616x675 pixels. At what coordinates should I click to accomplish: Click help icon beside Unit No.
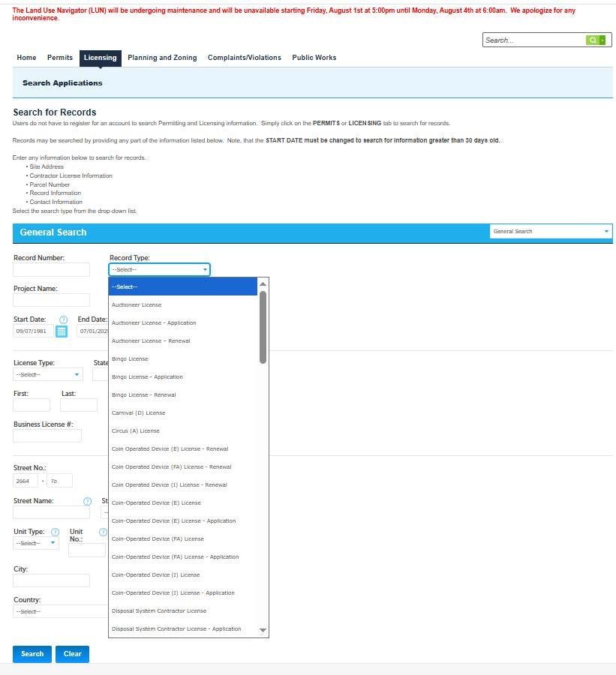(x=103, y=532)
